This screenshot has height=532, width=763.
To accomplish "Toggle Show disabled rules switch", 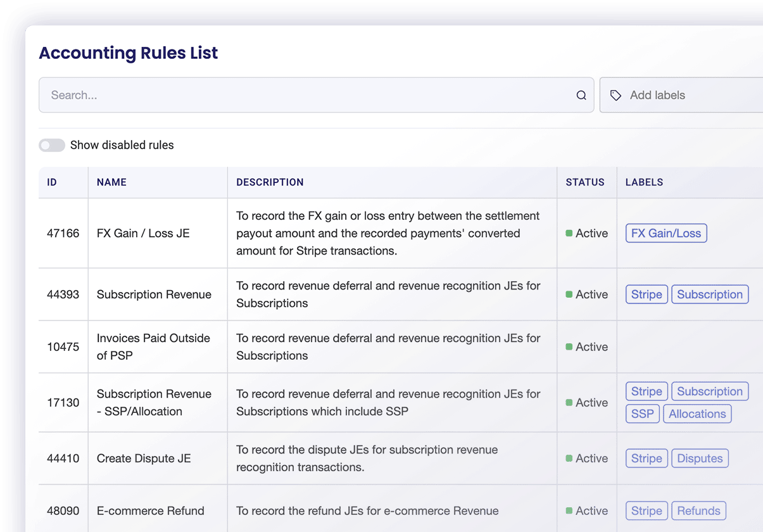I will [x=52, y=146].
